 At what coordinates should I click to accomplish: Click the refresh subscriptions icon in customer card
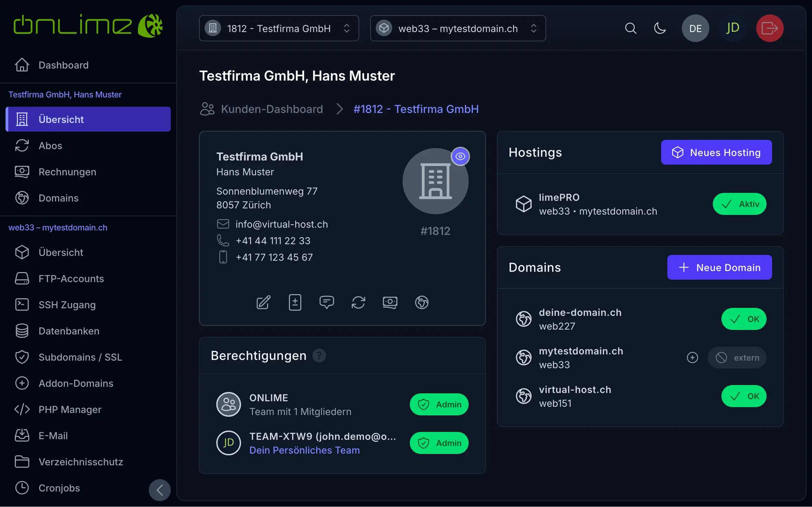[358, 302]
